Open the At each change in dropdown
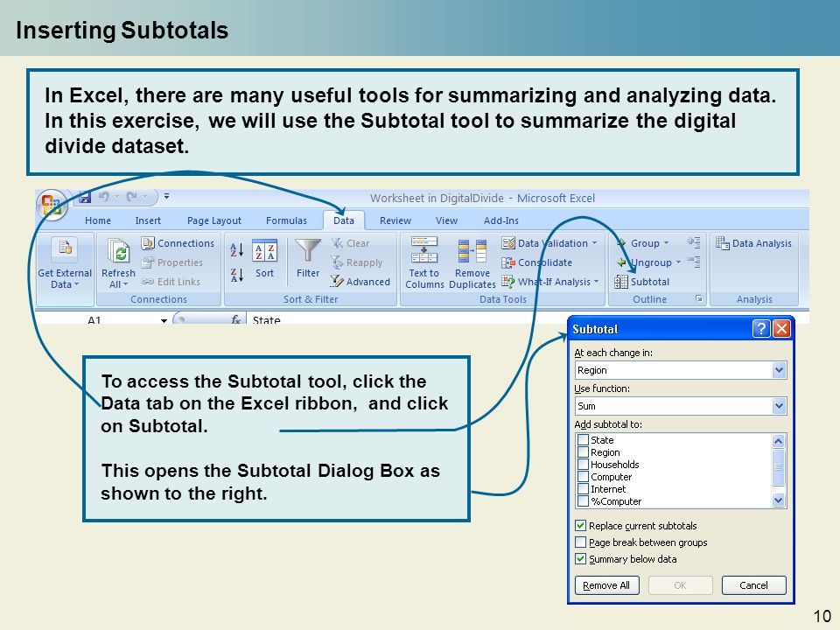The image size is (840, 630). tap(779, 370)
